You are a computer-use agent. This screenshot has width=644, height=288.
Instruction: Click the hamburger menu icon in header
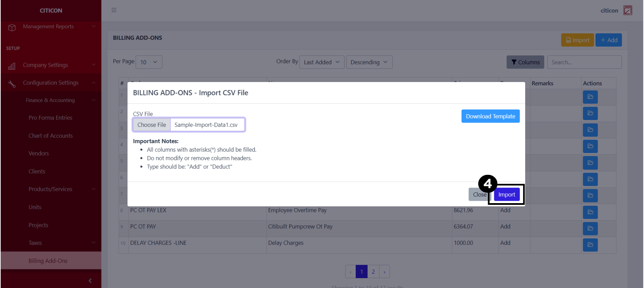(114, 10)
